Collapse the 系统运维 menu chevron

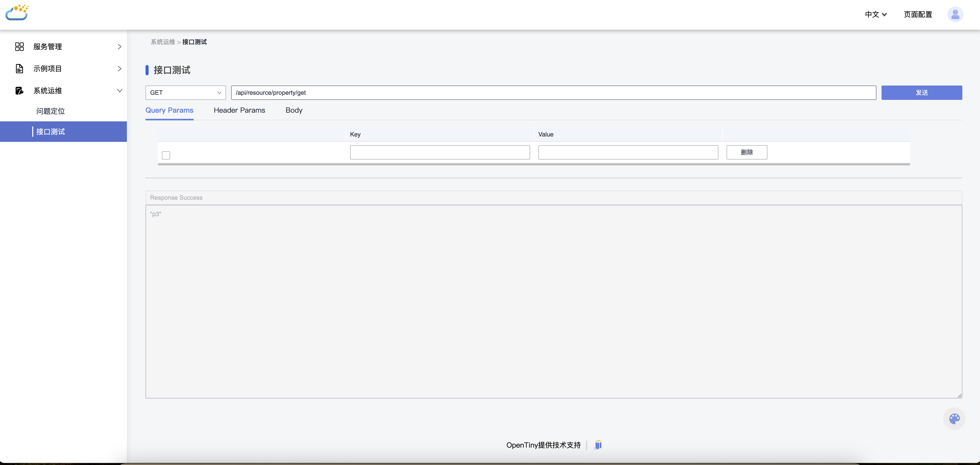tap(119, 91)
